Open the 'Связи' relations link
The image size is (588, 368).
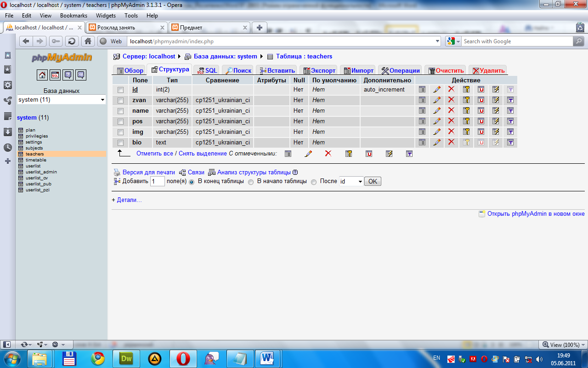coord(196,172)
